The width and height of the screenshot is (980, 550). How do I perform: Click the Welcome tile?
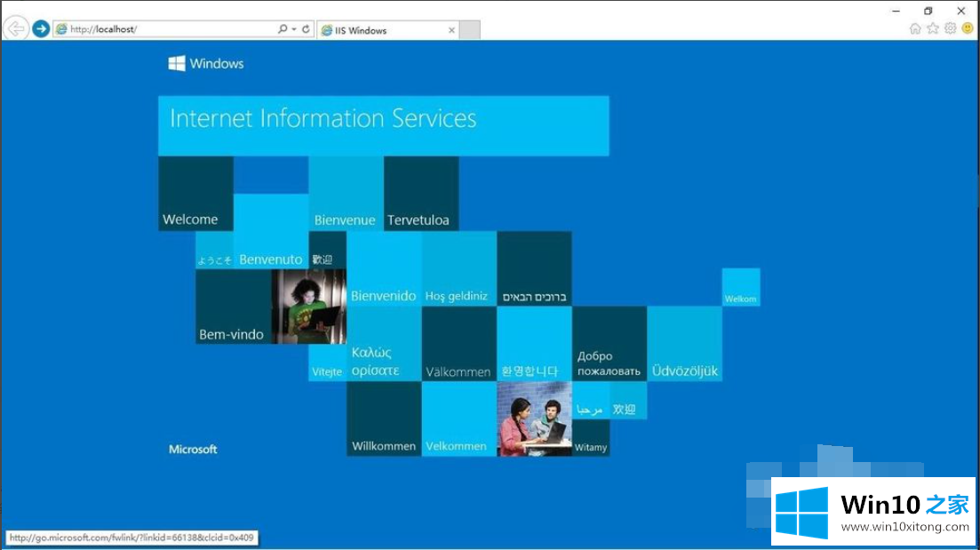pyautogui.click(x=195, y=193)
